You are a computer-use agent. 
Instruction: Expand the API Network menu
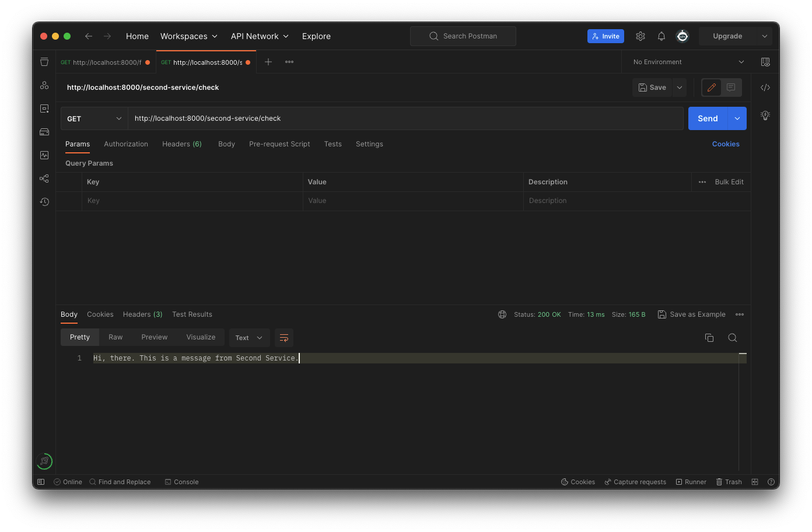pyautogui.click(x=260, y=36)
